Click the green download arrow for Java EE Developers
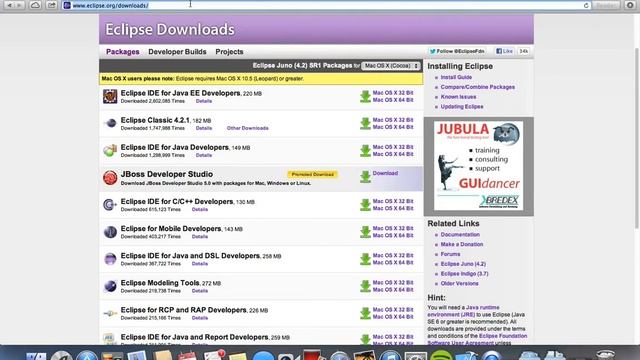 coord(365,97)
